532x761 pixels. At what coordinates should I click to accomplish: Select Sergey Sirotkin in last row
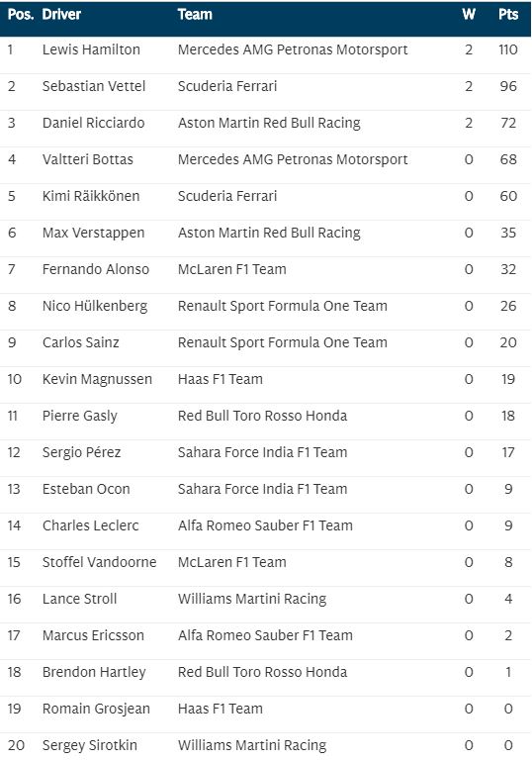pos(90,745)
